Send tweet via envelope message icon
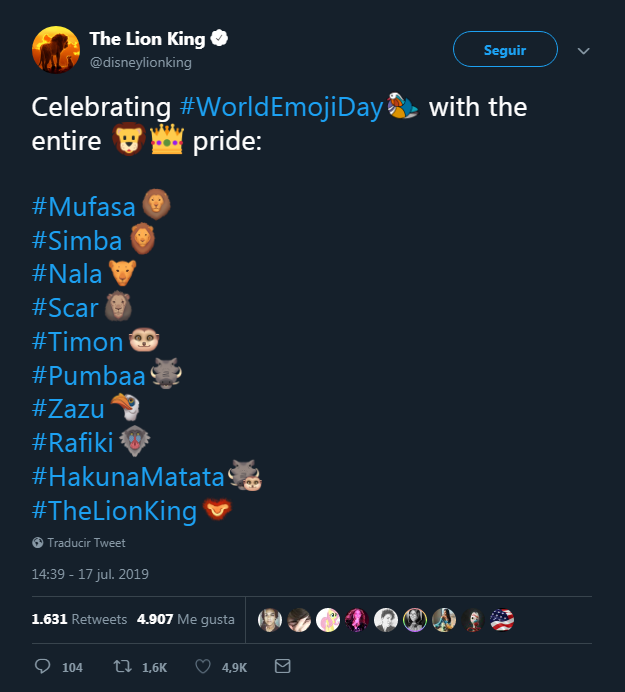 pyautogui.click(x=282, y=666)
